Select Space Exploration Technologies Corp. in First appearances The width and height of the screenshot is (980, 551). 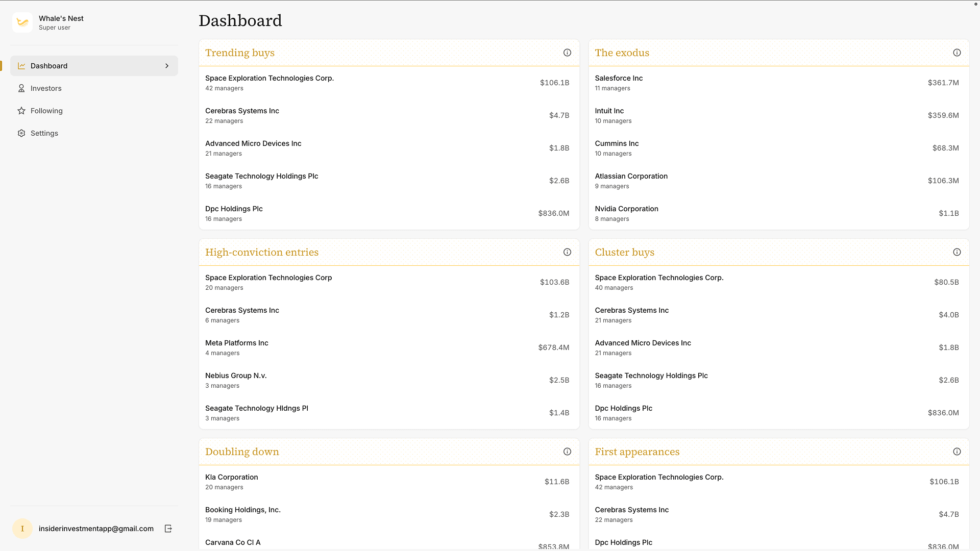(x=778, y=482)
